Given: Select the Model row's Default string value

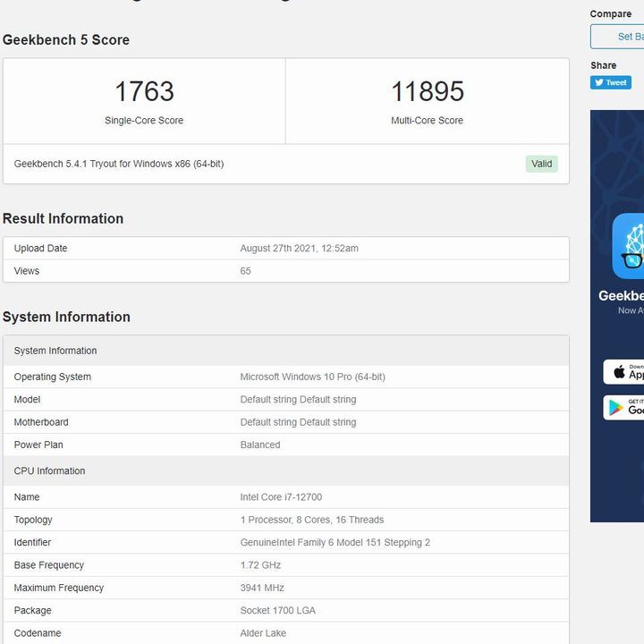Looking at the screenshot, I should [298, 400].
